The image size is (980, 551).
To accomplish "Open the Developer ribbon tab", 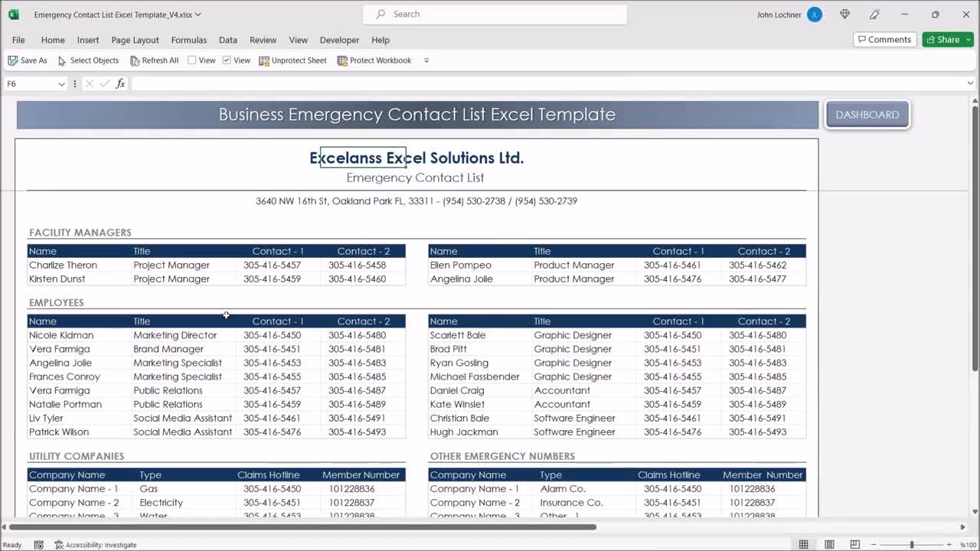I will (x=339, y=40).
